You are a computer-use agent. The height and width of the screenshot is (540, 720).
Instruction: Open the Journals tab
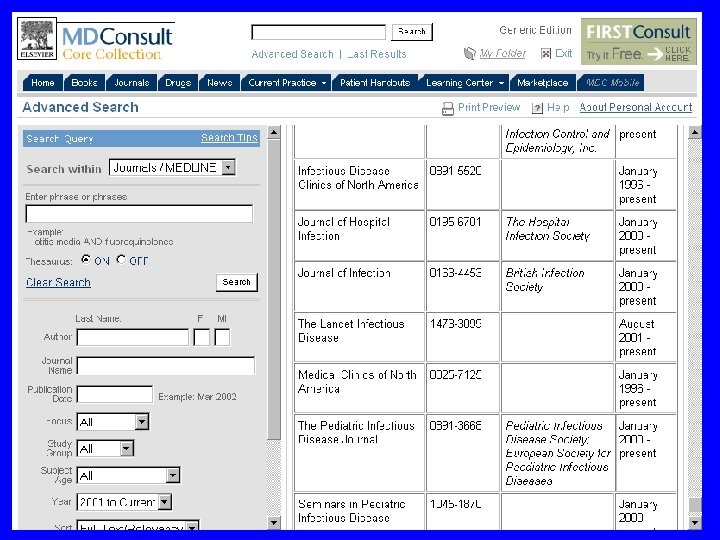click(131, 83)
